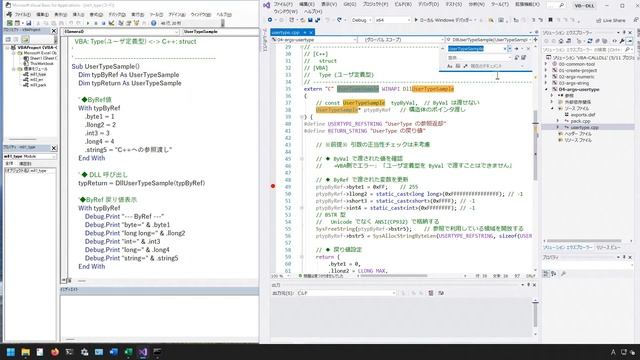Open Visual Studio ヘルプ(H) menu
Viewport: 640px width, 360px height.
coord(313,12)
